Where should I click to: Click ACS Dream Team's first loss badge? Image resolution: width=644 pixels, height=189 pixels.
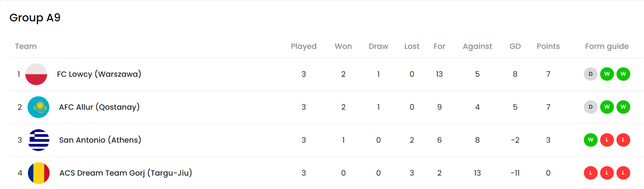coord(590,173)
